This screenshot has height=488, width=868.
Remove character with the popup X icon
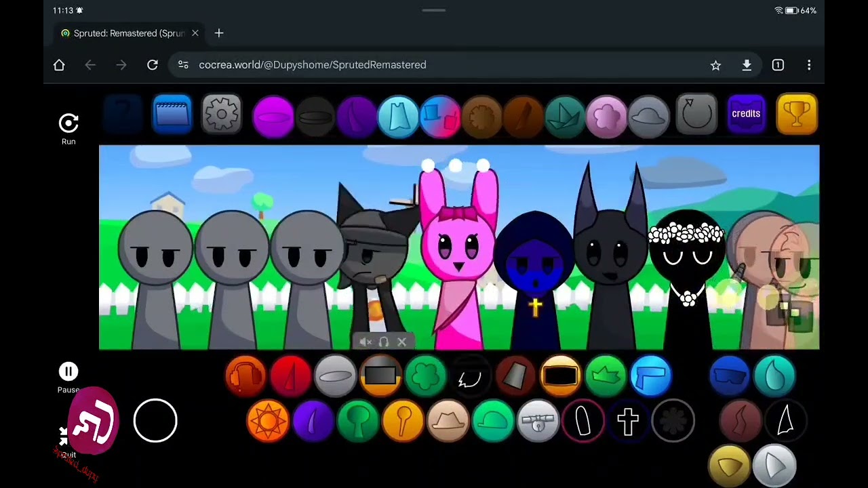[x=401, y=342]
